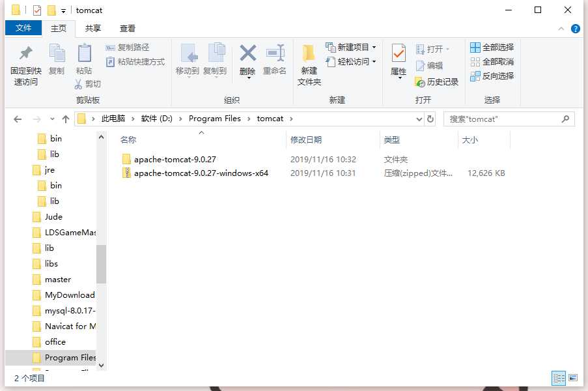
Task: Open the Help question mark icon
Action: coord(575,29)
